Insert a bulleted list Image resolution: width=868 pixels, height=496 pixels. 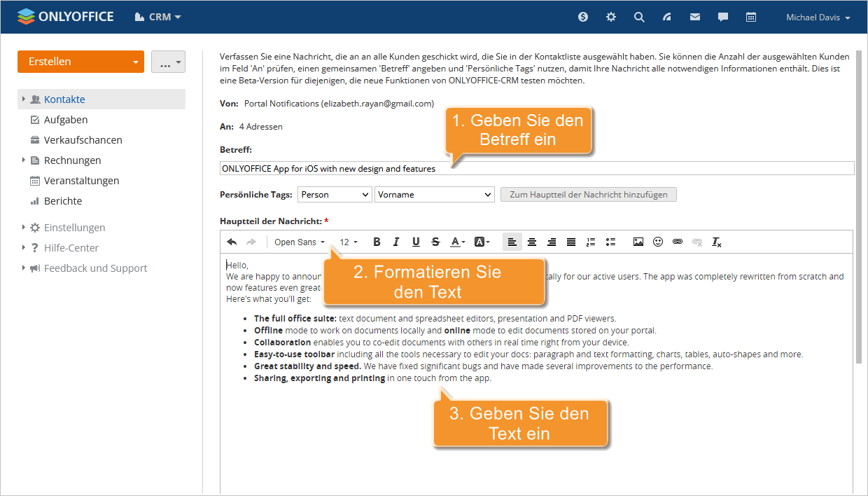click(610, 242)
